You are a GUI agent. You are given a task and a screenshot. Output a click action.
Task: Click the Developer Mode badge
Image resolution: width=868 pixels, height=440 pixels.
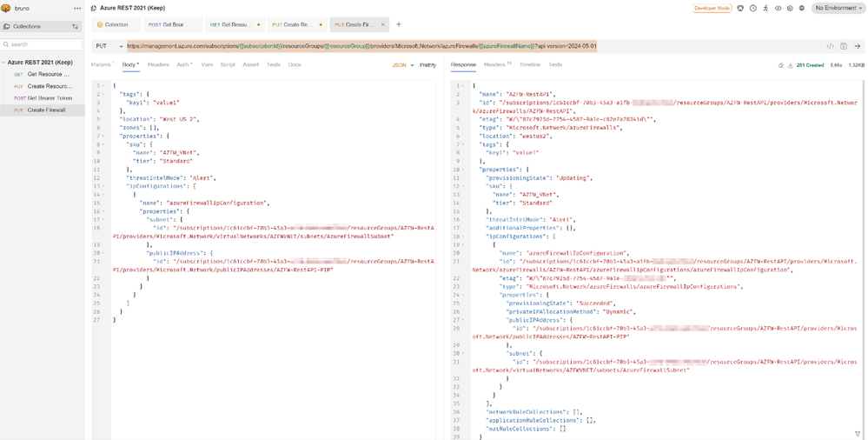[x=712, y=9]
